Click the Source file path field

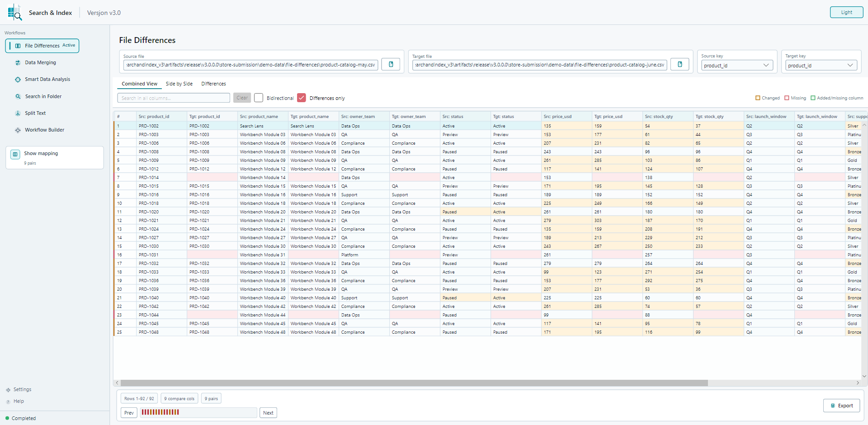[250, 65]
